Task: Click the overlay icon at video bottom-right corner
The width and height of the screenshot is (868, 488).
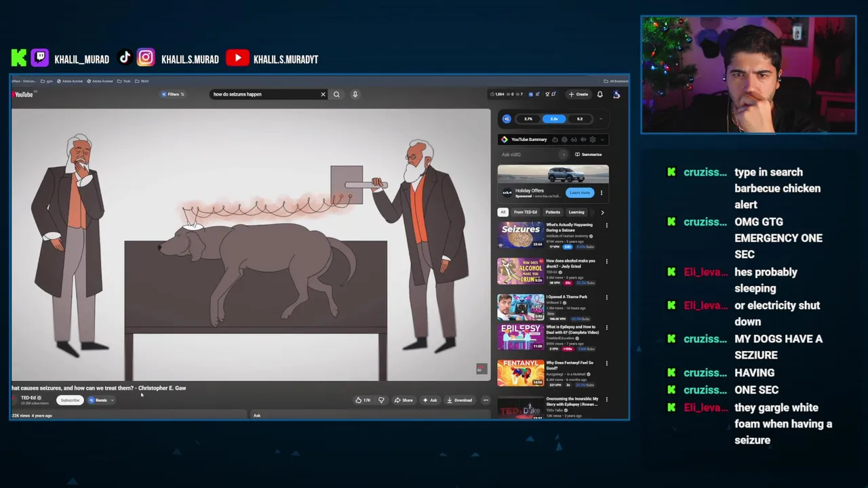Action: [x=481, y=369]
